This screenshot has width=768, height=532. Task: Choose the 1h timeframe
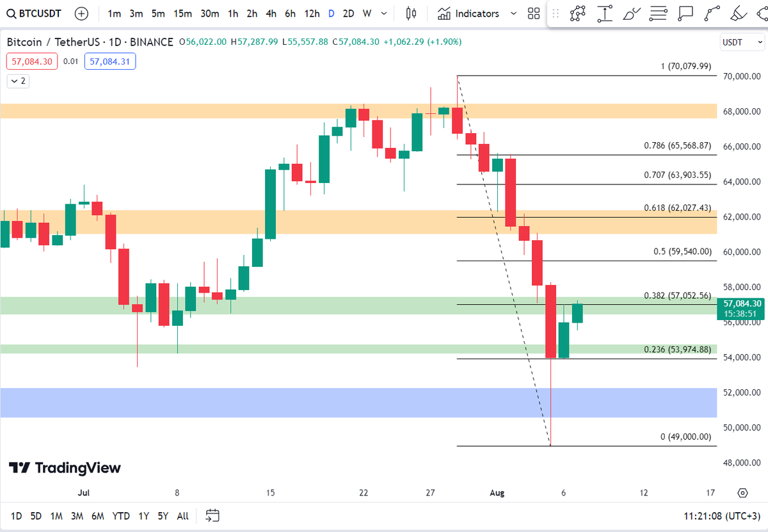[233, 13]
